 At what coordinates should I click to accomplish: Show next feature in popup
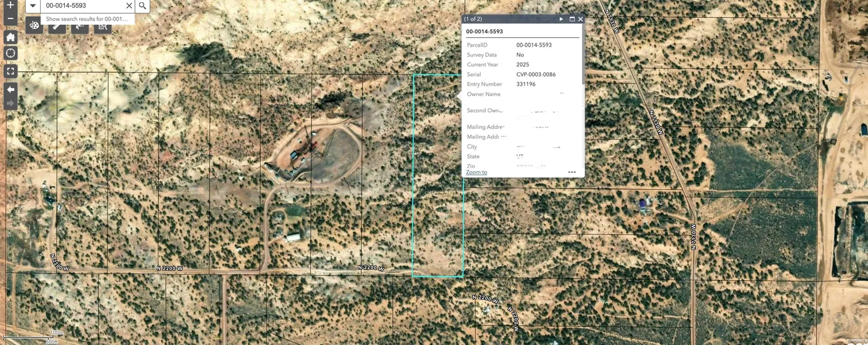561,19
